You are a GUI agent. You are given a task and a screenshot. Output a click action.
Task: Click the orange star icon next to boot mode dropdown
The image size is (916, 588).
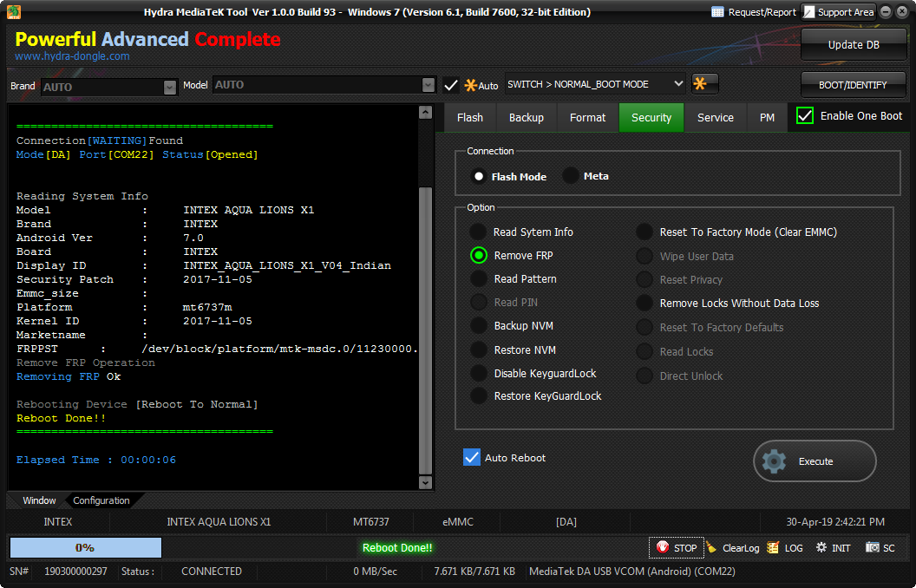[x=705, y=84]
